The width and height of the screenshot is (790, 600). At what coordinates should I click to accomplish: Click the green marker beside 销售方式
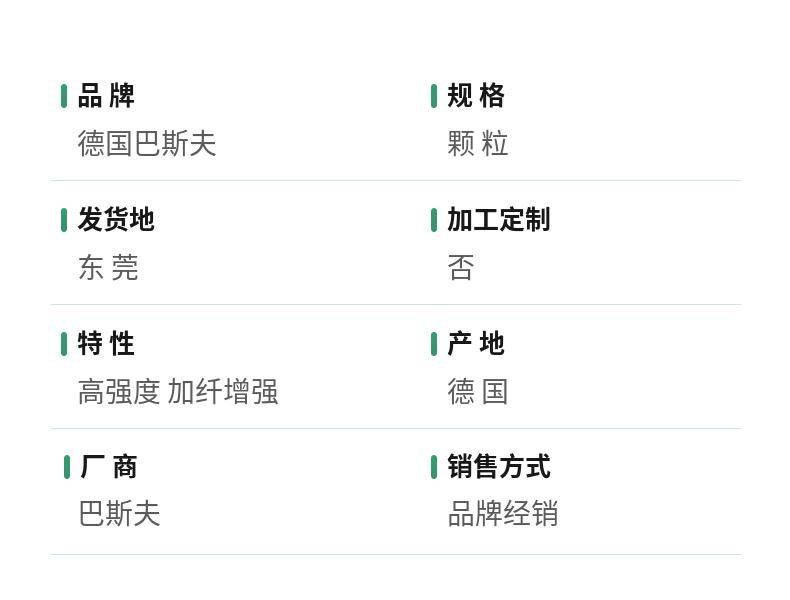point(434,467)
